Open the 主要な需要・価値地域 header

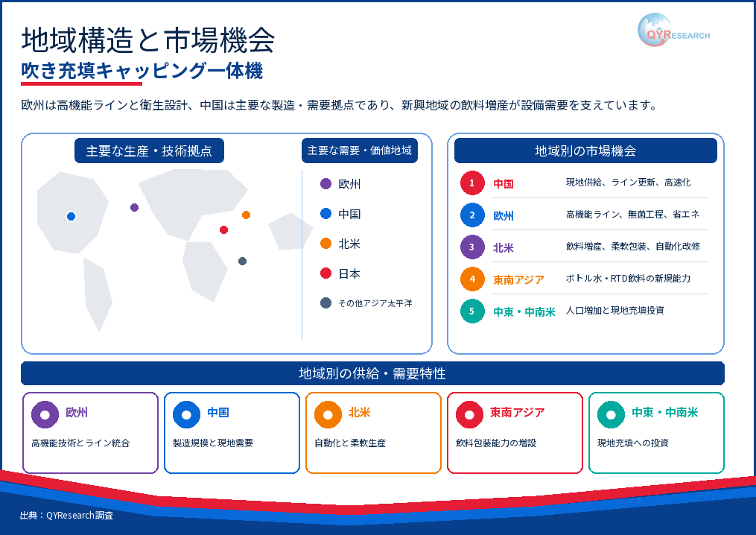[x=360, y=151]
